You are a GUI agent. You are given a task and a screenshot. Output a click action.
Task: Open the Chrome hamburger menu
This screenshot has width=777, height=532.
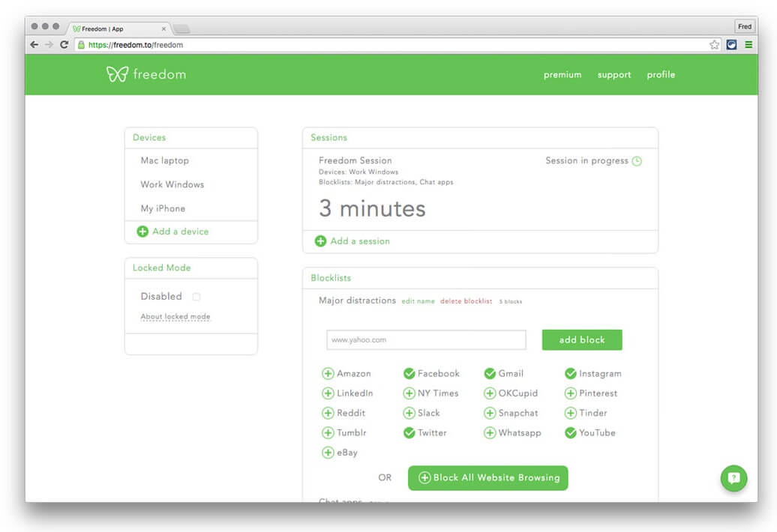pyautogui.click(x=748, y=44)
